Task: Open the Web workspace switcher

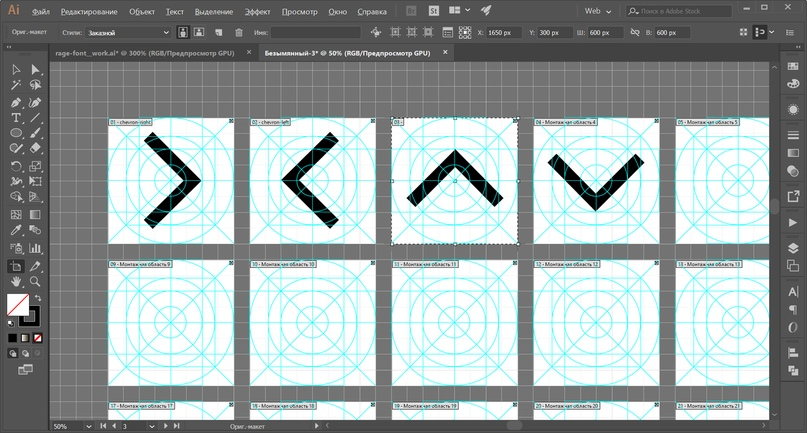Action: pos(598,11)
